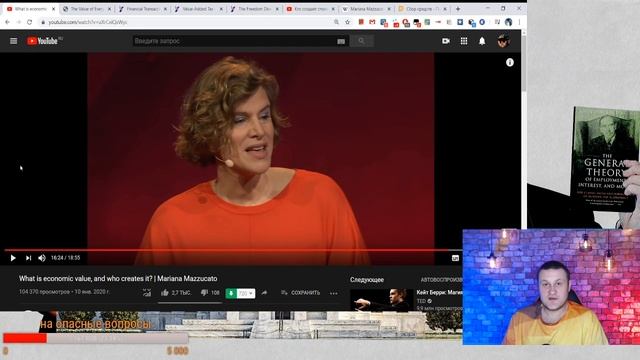Go to the YouTube home logo
Image resolution: width=640 pixels, height=360 pixels.
tap(42, 41)
